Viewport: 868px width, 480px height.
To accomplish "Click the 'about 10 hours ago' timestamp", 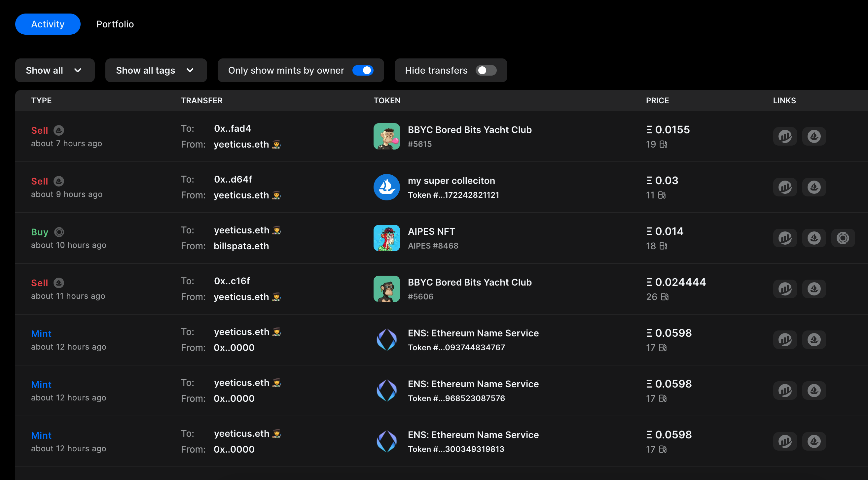I will click(69, 246).
